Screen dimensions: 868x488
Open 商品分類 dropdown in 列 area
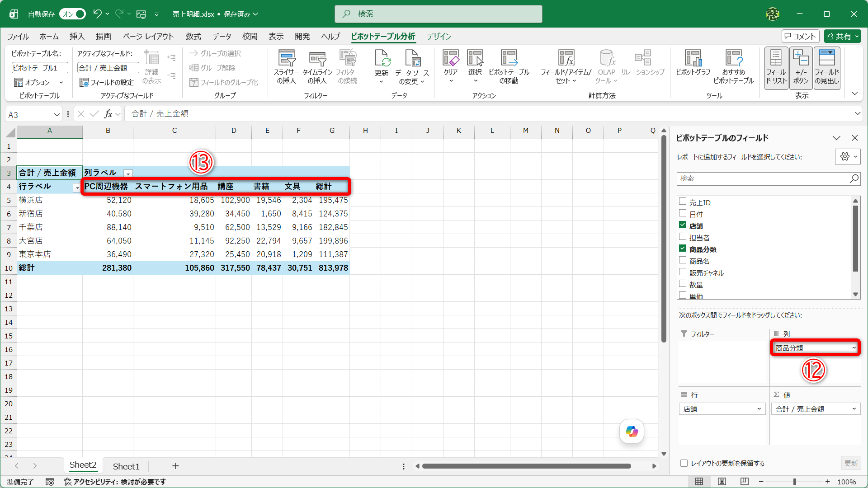(x=854, y=348)
